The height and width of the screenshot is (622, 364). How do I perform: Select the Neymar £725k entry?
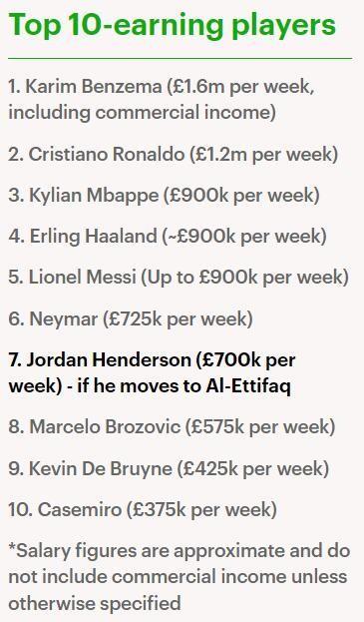[131, 318]
